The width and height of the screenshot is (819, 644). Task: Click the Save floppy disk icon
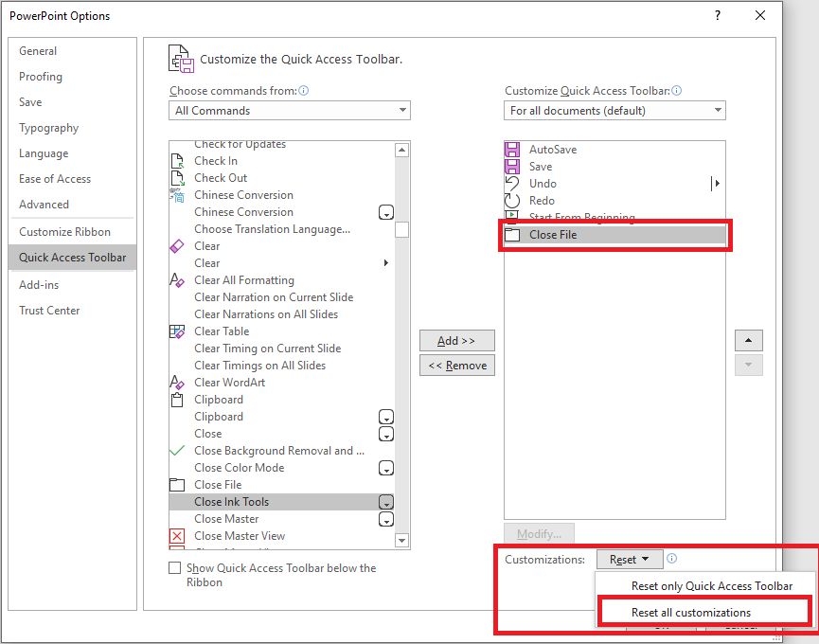[512, 167]
